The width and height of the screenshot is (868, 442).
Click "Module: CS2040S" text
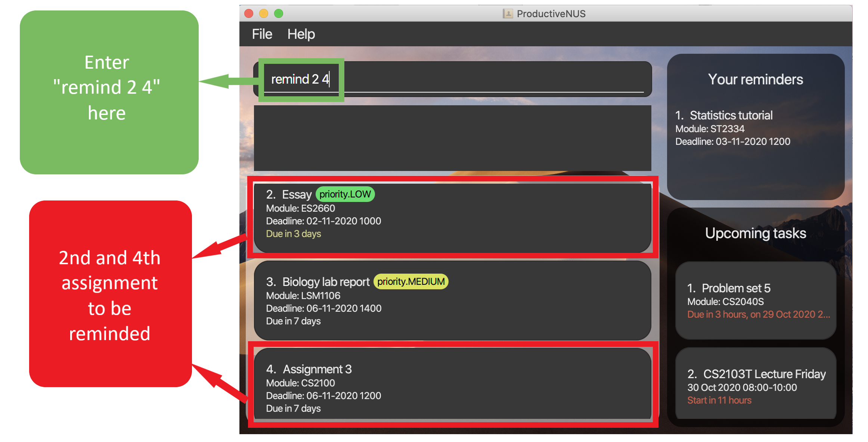(725, 302)
